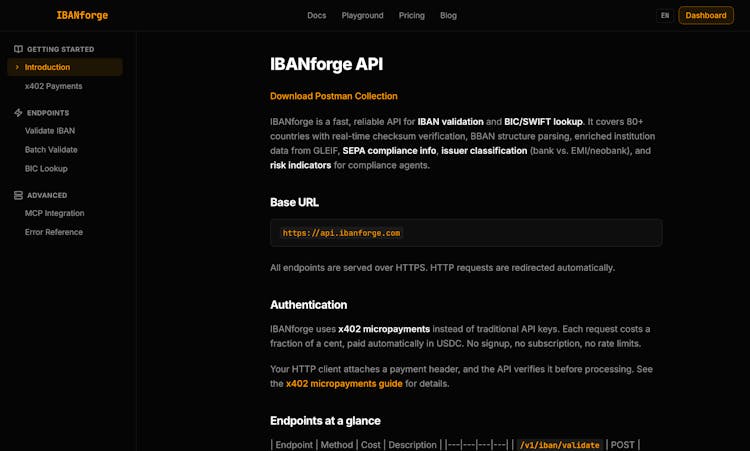Select Pricing in the top navigation
The image size is (750, 451).
(x=411, y=16)
